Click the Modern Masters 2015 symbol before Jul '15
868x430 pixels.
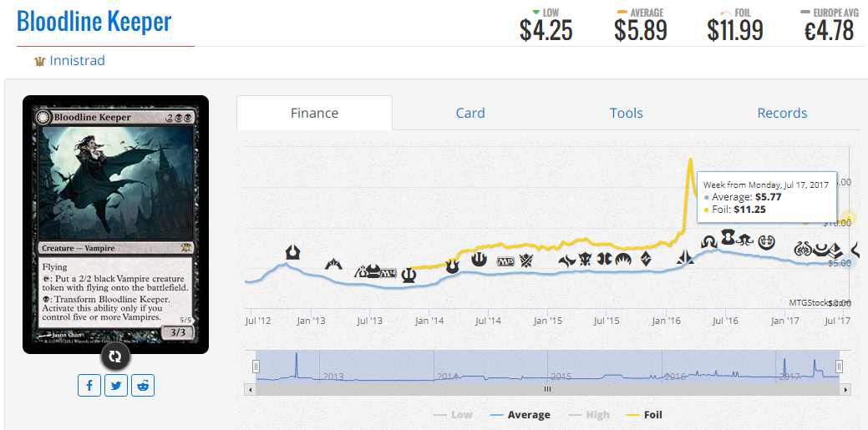pos(605,259)
